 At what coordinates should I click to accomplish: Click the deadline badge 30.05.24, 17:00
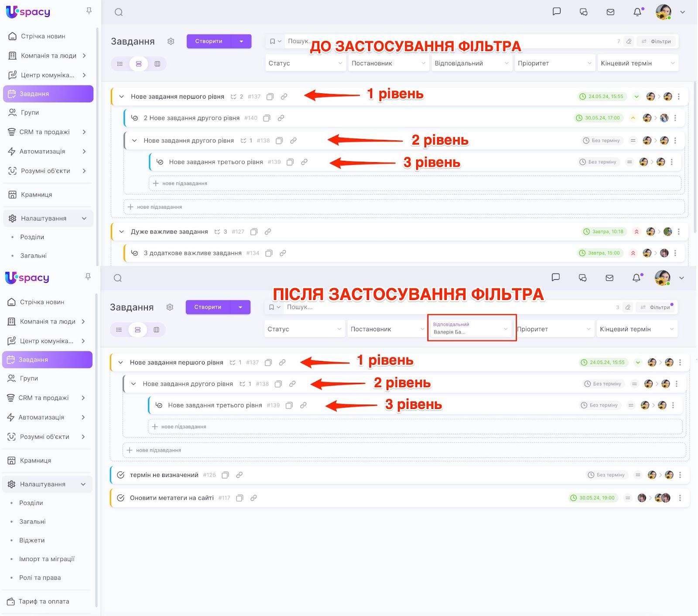click(x=598, y=118)
